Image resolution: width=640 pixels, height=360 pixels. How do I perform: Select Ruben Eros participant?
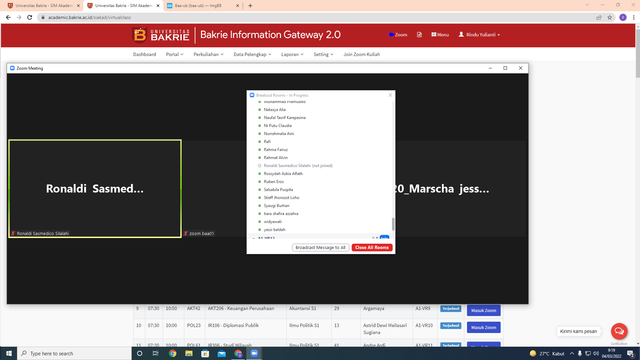pos(273,182)
